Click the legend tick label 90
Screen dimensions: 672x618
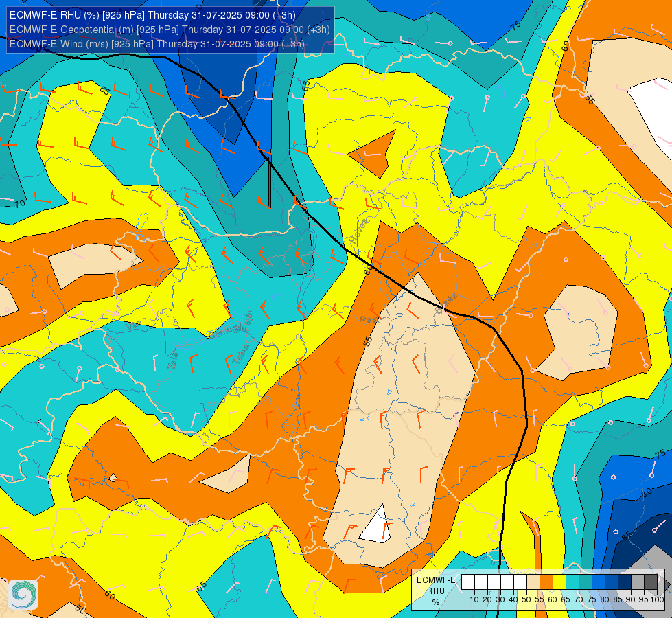630,599
